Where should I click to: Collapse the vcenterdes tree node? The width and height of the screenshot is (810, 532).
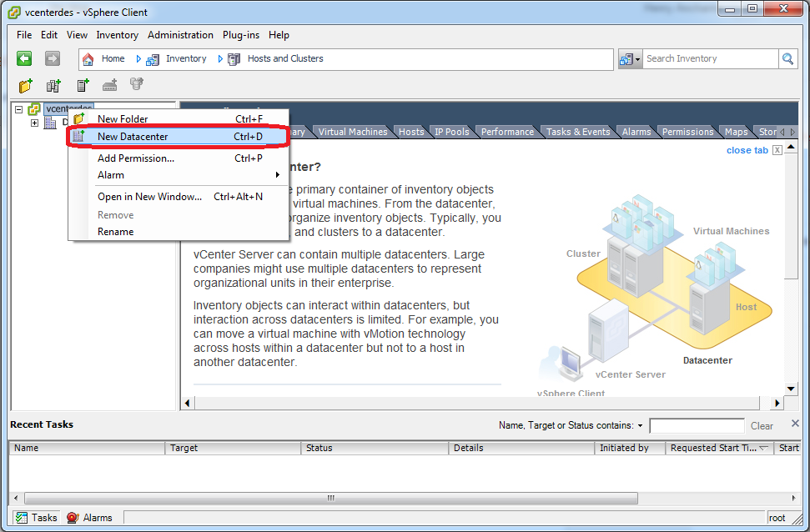(18, 109)
